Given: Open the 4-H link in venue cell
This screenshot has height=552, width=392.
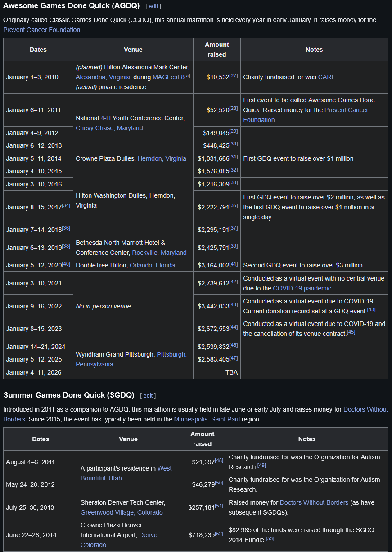Looking at the screenshot, I should click(x=105, y=118).
